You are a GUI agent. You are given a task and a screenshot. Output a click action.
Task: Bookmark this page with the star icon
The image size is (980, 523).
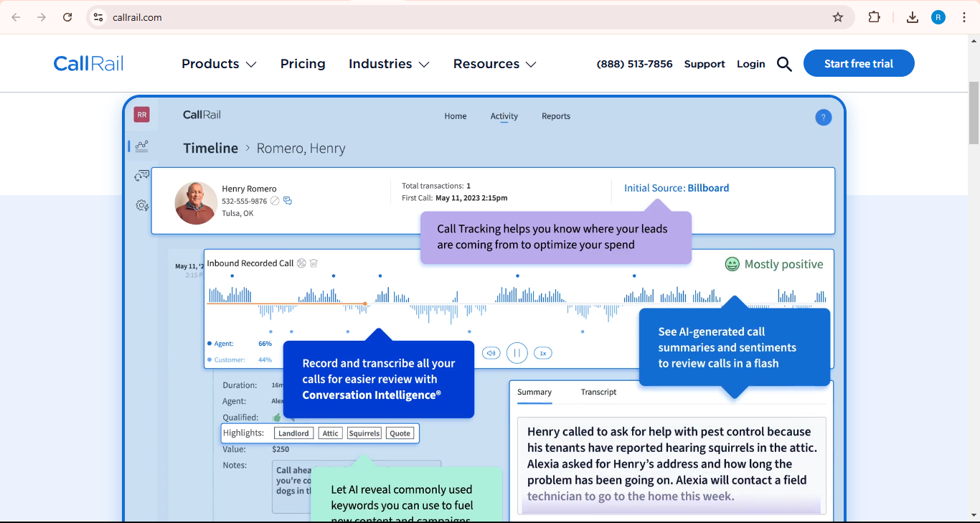(x=837, y=17)
